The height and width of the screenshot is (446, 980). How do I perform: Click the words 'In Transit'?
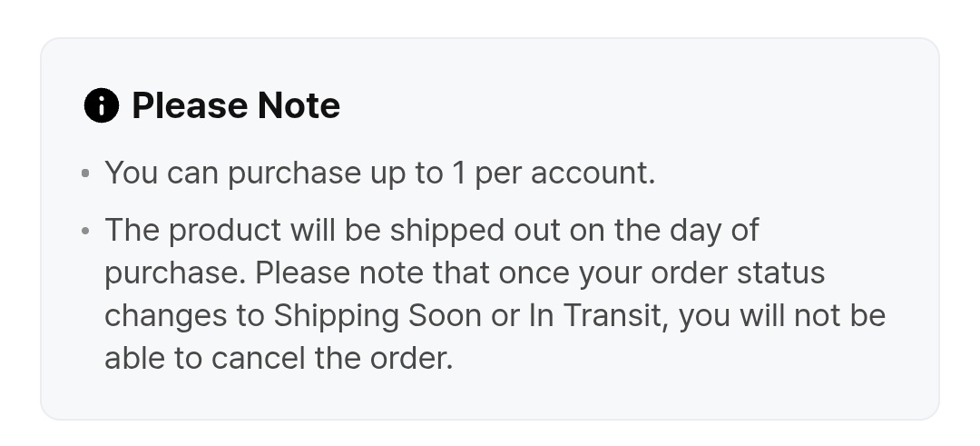[x=595, y=316]
